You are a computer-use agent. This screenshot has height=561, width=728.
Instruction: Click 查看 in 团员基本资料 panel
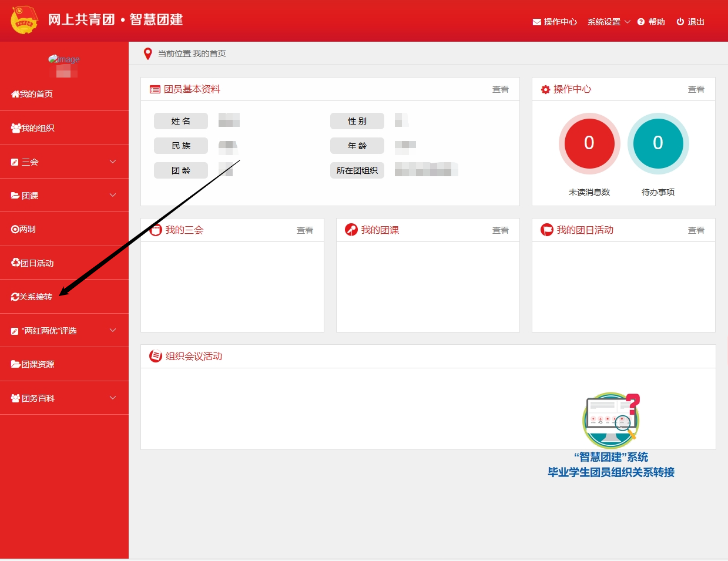pyautogui.click(x=501, y=89)
